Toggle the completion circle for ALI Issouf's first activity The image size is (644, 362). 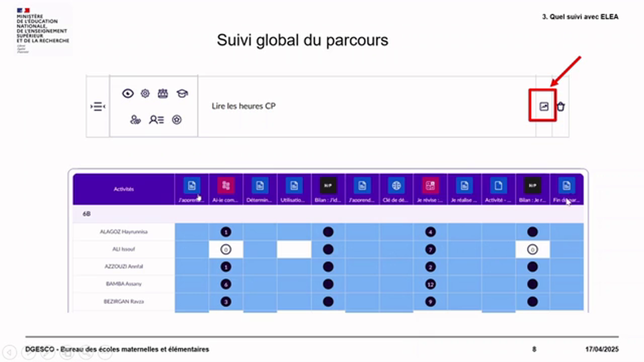225,249
